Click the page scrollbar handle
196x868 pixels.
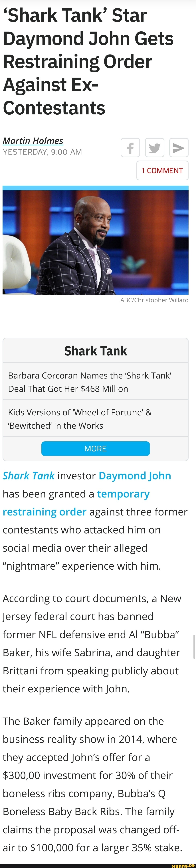pyautogui.click(x=194, y=646)
